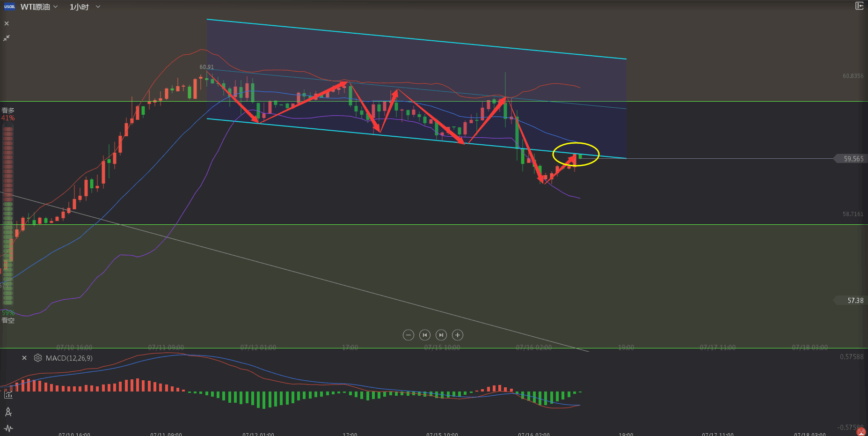Toggle the price-scale side panel icon

pos(859,6)
